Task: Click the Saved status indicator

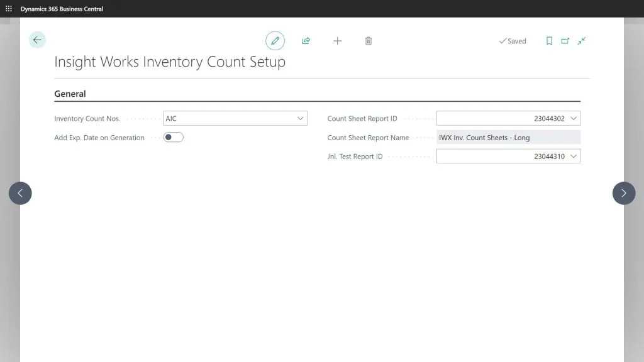Action: [513, 40]
